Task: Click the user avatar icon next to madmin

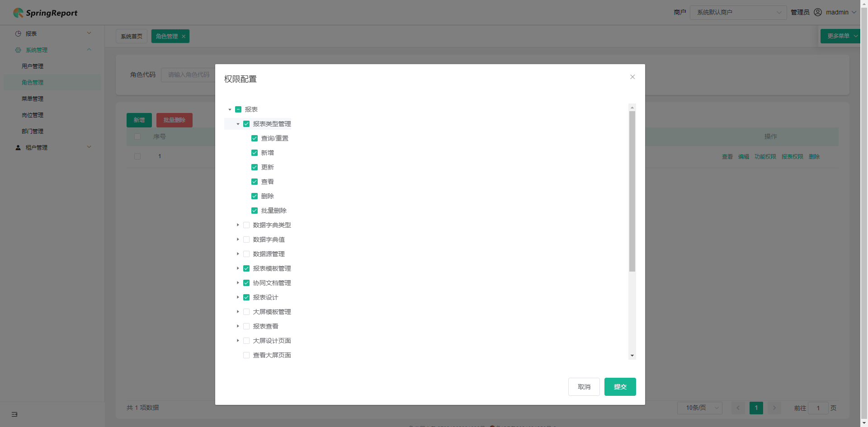Action: click(x=818, y=12)
